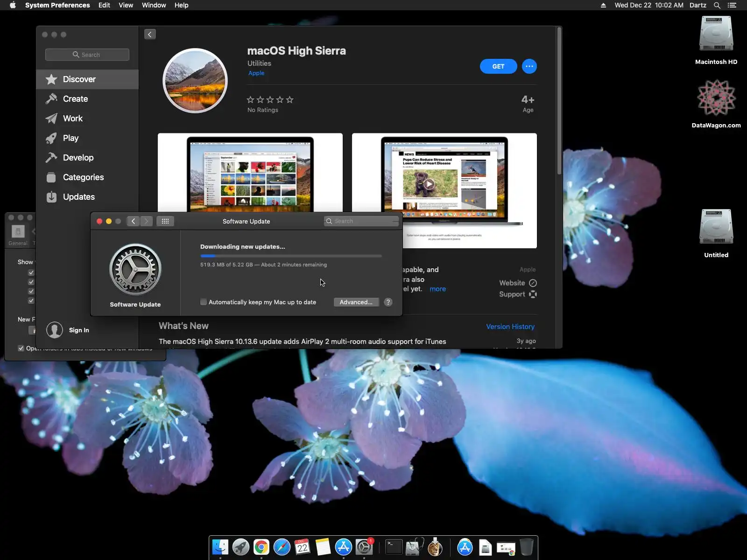Open Disk Utility from the Dock
Viewport: 747px width, 560px height.
tap(414, 547)
